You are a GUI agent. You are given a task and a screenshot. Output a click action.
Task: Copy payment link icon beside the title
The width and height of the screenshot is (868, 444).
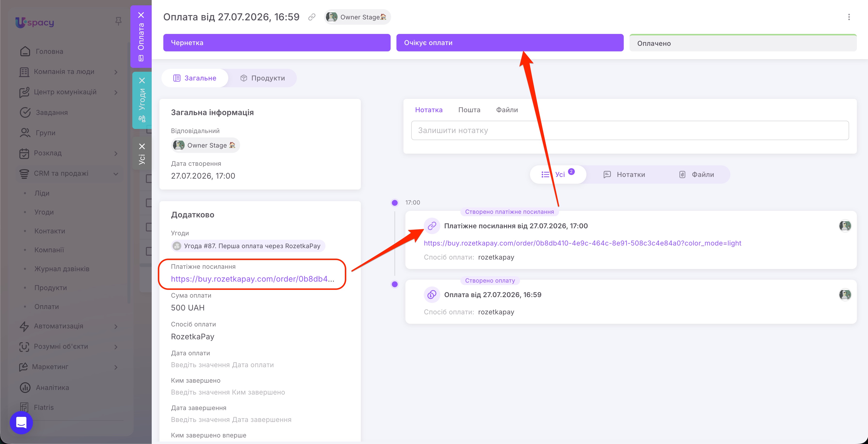[x=312, y=17]
